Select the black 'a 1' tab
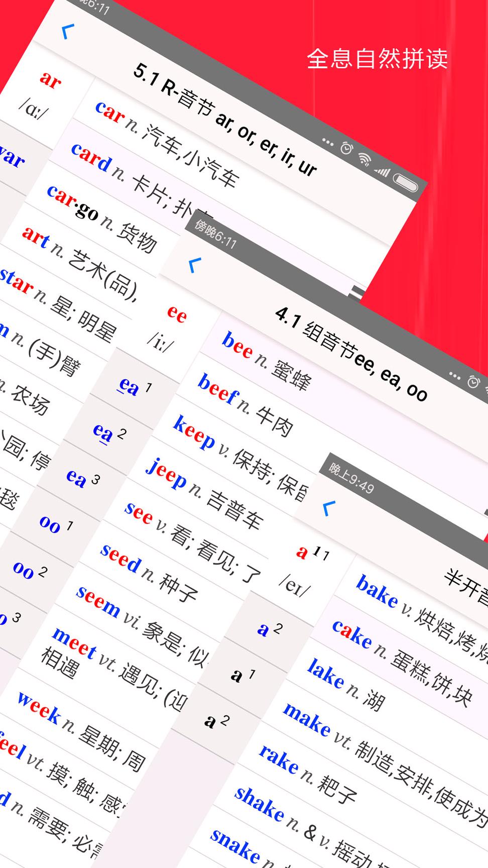The width and height of the screenshot is (488, 868). click(x=243, y=675)
